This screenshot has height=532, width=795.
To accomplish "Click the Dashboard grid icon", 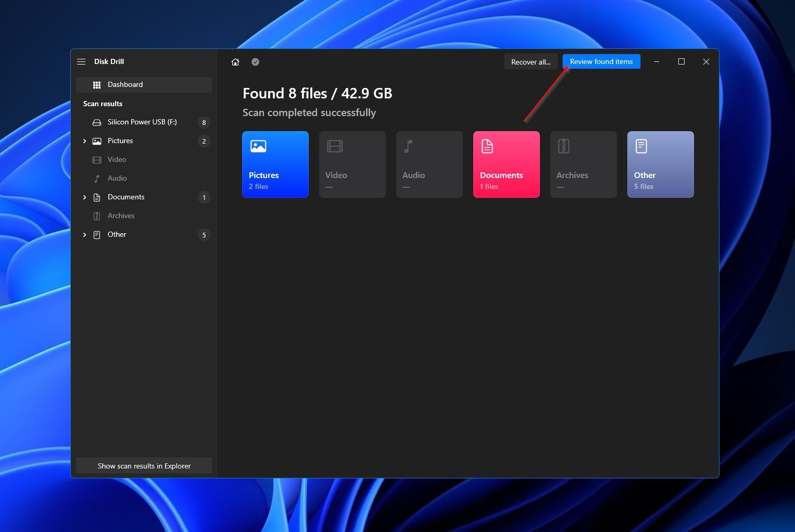I will 97,85.
